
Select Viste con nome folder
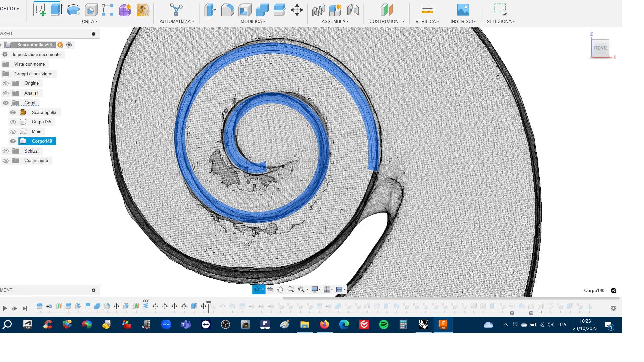click(x=30, y=64)
